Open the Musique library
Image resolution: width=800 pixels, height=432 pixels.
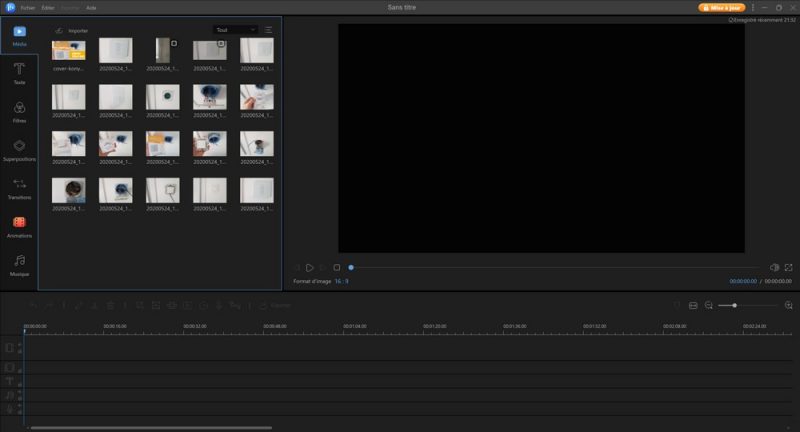19,264
